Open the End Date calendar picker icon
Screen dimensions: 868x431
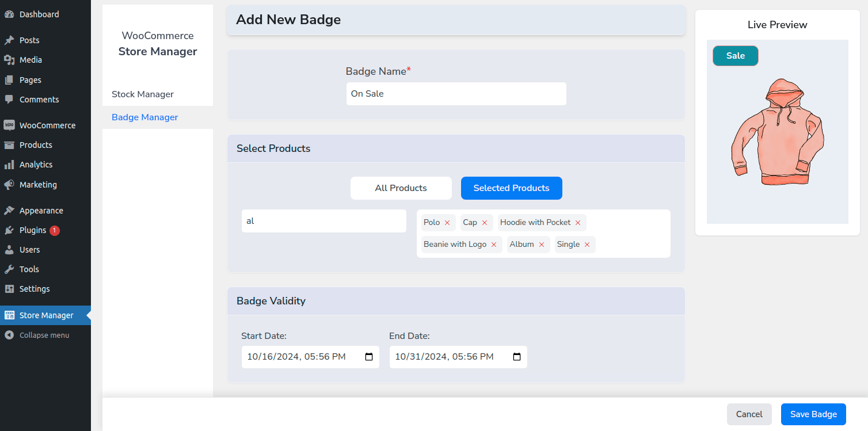click(x=517, y=357)
